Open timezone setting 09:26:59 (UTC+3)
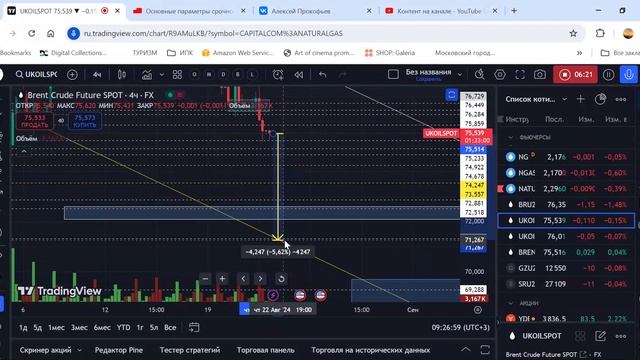This screenshot has height=360, width=640. click(x=460, y=327)
